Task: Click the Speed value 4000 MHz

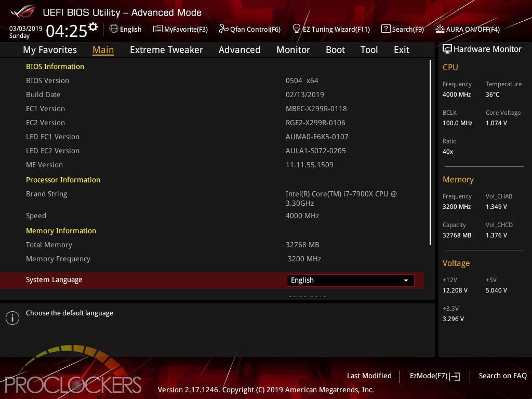Action: tap(302, 216)
